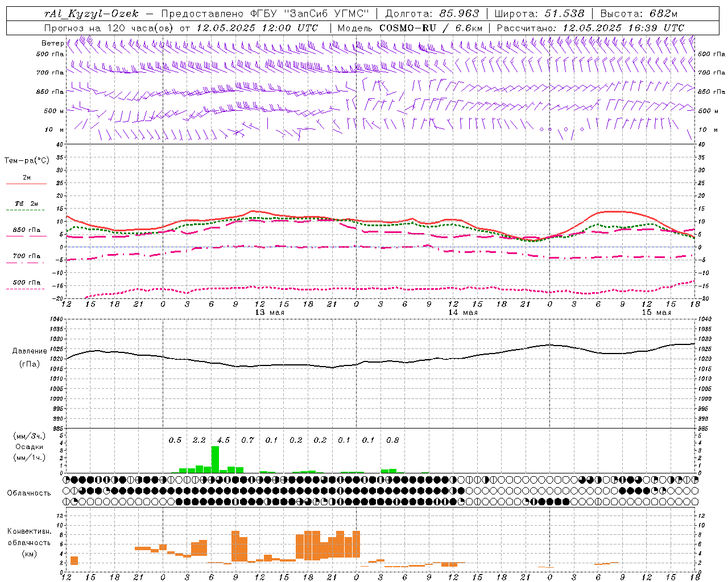Click the Тем-ра(°C) axis label
The image size is (728, 582).
27,161
